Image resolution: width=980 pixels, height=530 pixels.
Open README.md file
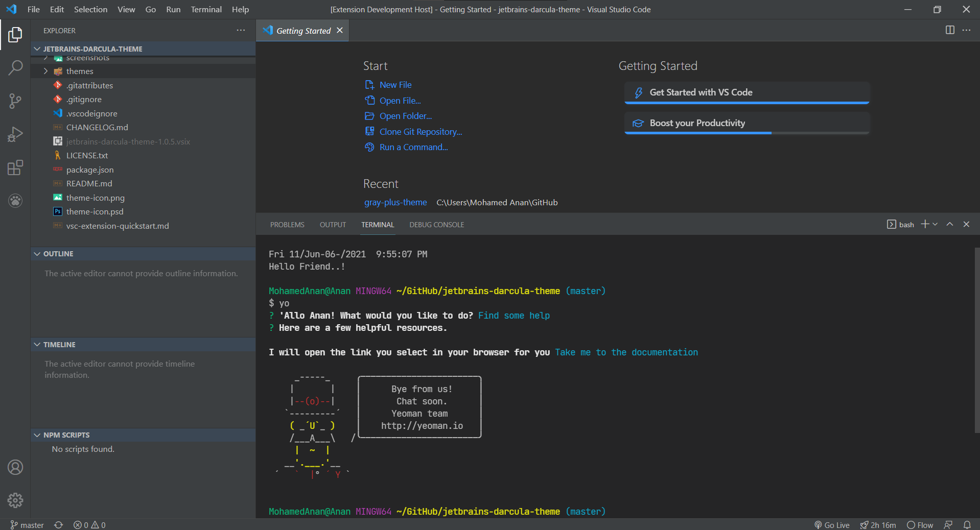point(143,183)
